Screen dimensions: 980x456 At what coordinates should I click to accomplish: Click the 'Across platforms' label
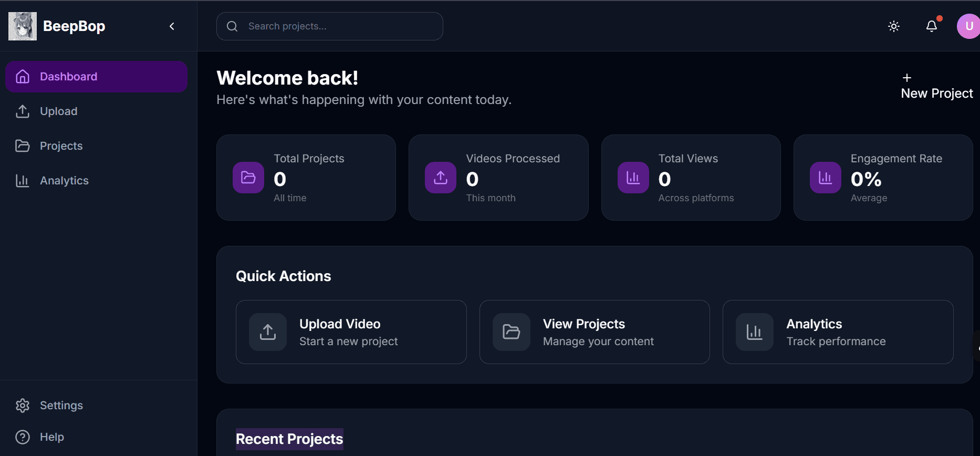(696, 198)
